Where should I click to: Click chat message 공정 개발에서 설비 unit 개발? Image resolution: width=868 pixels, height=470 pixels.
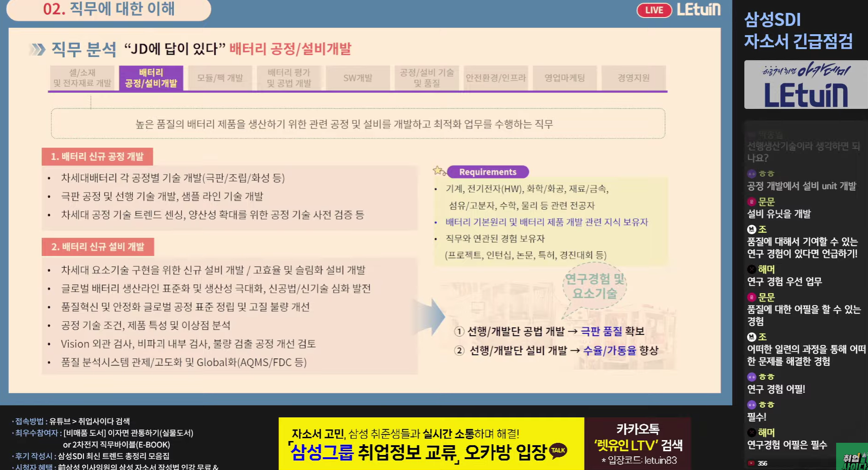(802, 186)
